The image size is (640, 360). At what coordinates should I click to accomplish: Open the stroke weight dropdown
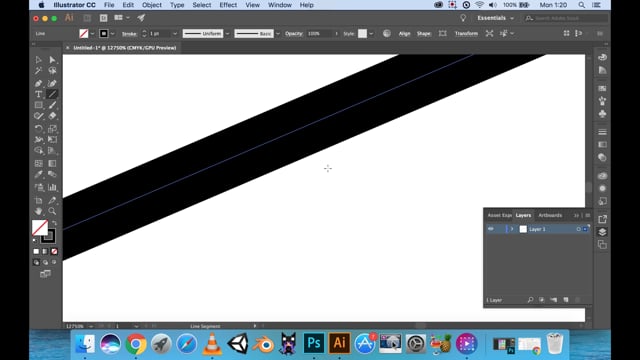click(175, 33)
